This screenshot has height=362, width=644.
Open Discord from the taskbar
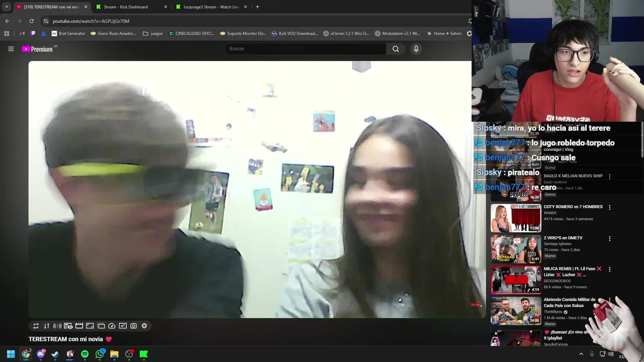coord(40,354)
